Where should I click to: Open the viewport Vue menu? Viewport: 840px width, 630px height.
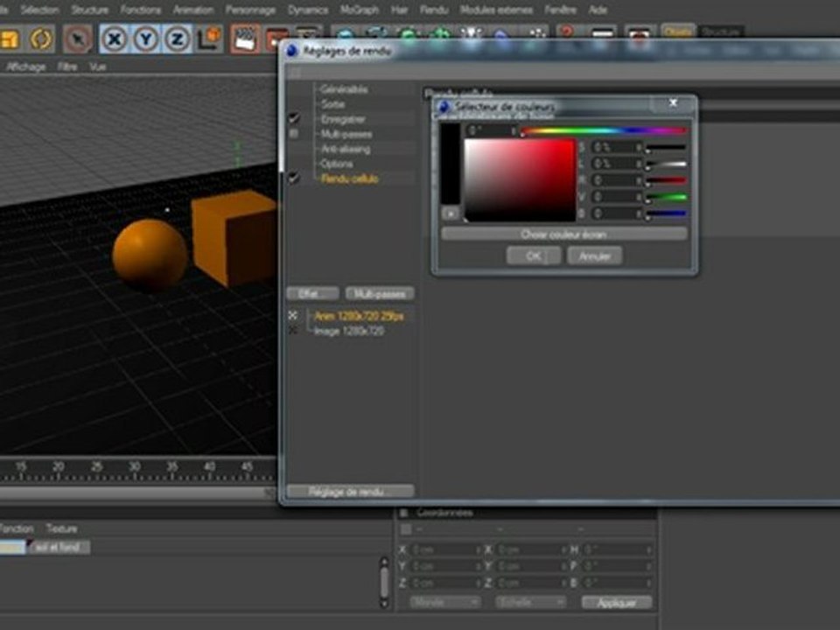click(97, 66)
